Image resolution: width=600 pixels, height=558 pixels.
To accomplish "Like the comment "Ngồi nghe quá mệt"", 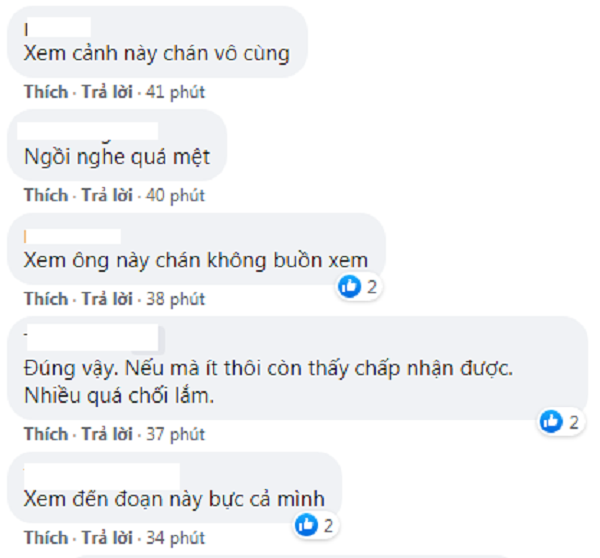I will pos(46,194).
